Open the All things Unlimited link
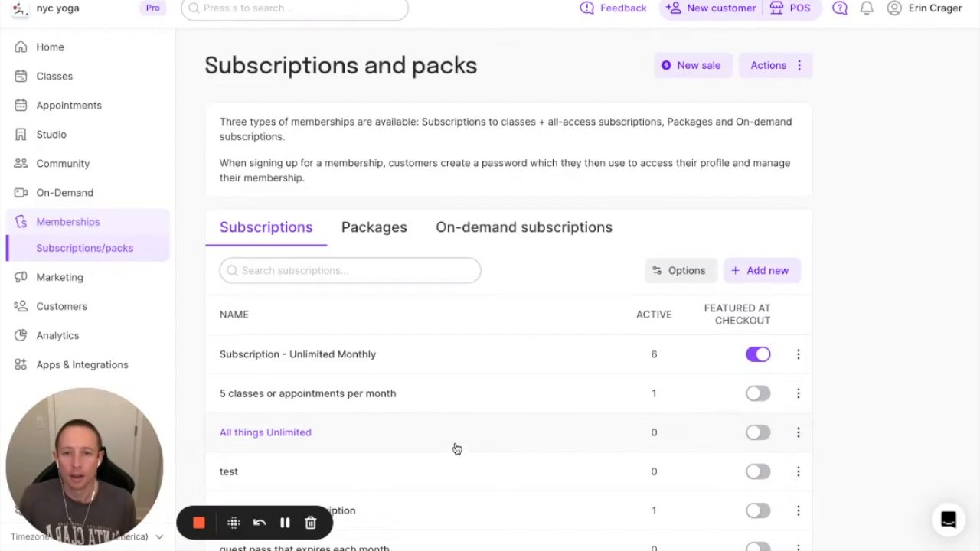 (266, 432)
